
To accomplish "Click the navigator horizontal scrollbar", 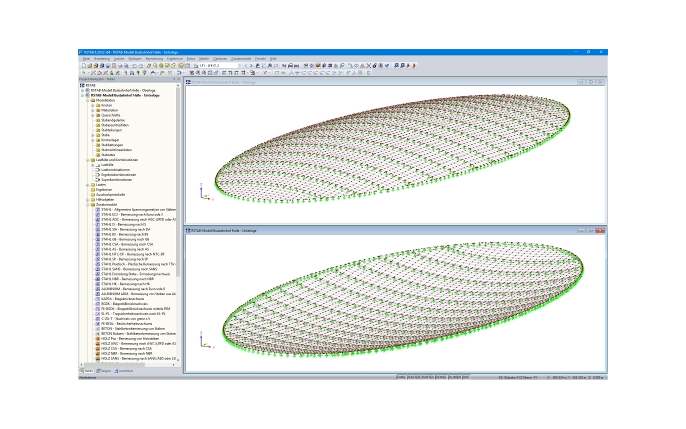I will (115, 365).
